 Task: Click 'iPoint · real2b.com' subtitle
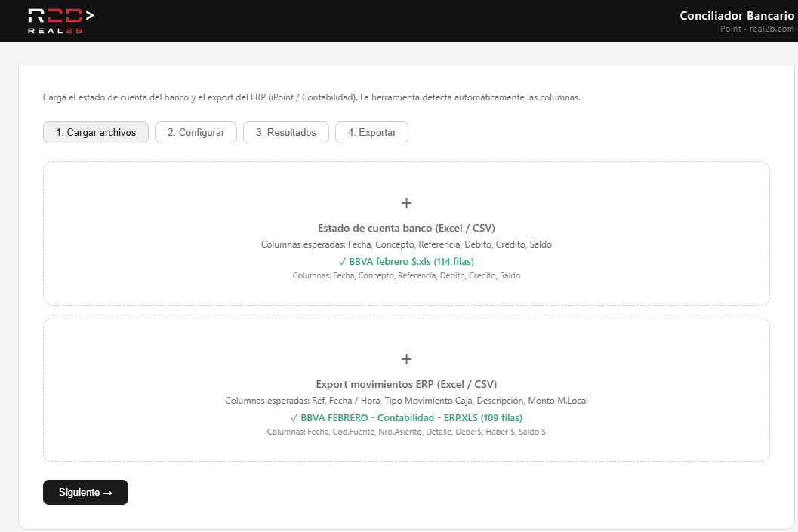(756, 29)
